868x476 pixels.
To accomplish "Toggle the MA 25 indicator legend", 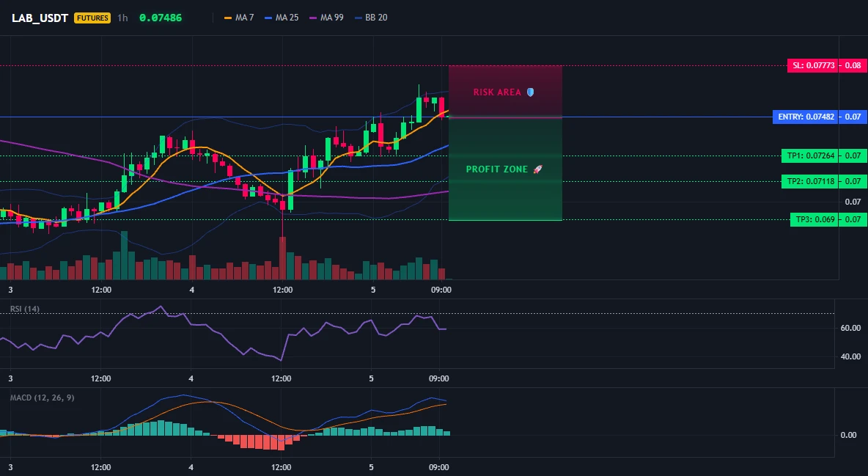I will [282, 18].
